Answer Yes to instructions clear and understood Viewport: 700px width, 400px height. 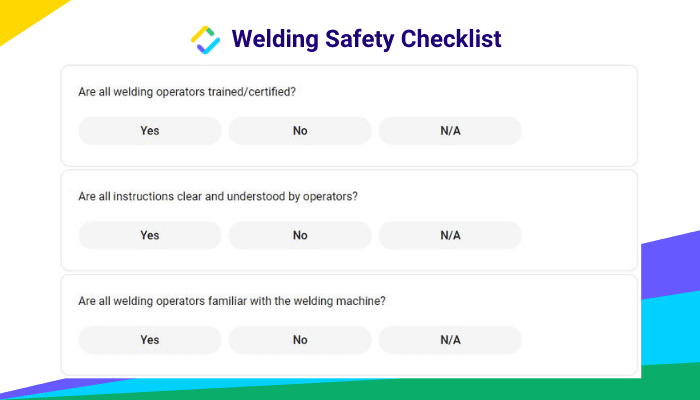(x=150, y=235)
